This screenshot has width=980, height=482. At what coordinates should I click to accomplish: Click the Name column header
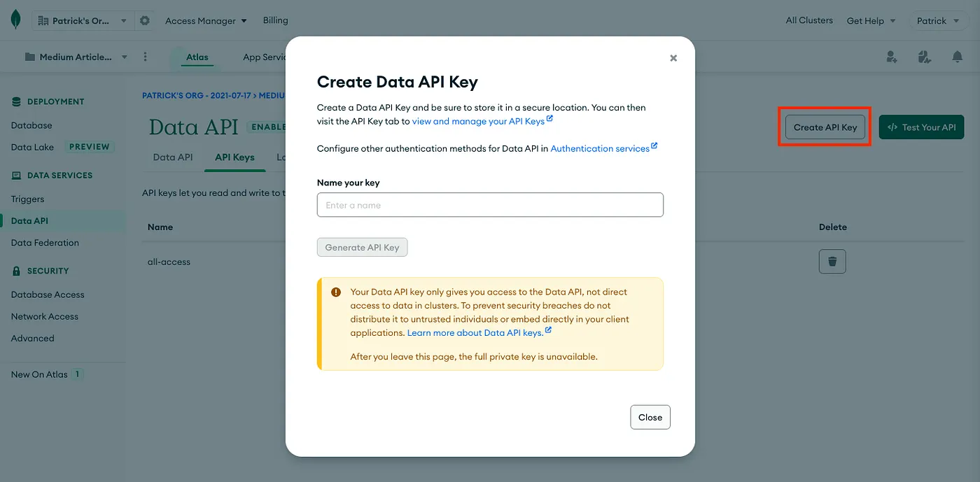coord(160,227)
